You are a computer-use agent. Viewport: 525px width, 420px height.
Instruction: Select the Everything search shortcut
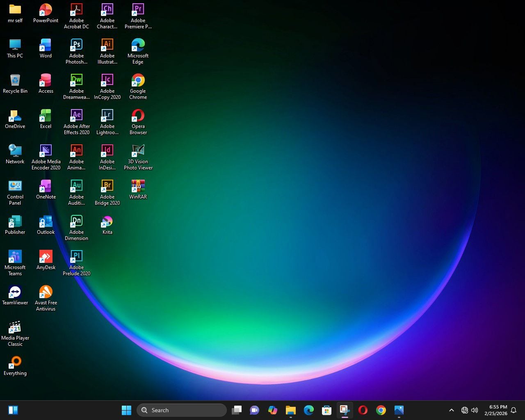[15, 366]
